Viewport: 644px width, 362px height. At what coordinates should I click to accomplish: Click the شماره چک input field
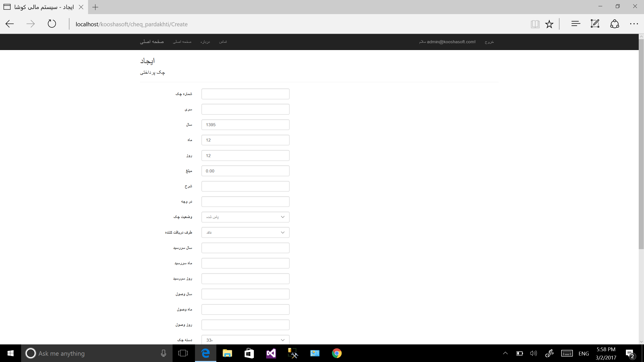coord(245,94)
